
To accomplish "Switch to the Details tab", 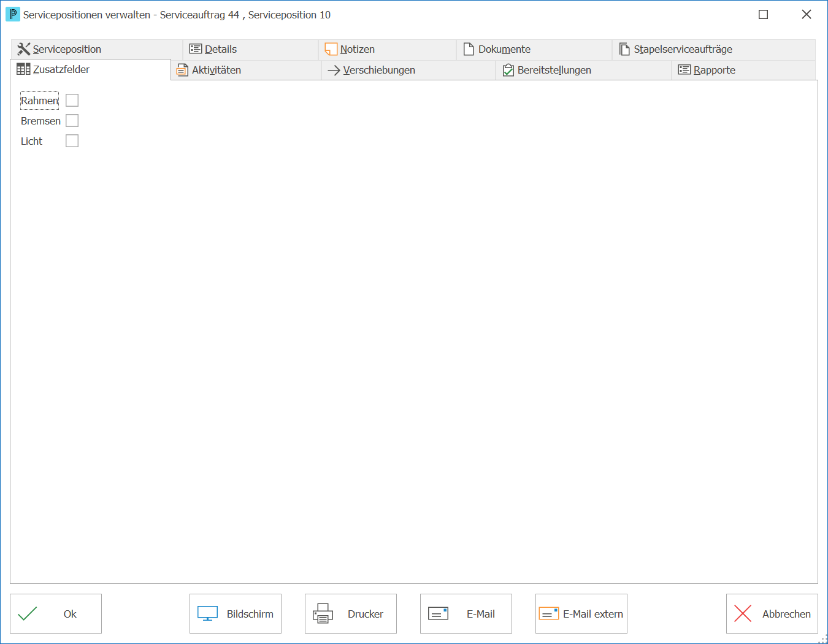I will (x=251, y=50).
